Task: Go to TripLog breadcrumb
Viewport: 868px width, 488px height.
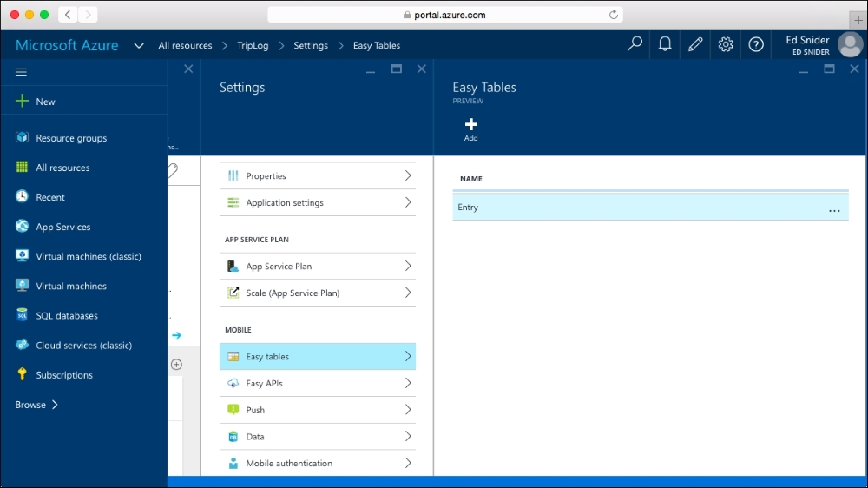Action: coord(253,45)
